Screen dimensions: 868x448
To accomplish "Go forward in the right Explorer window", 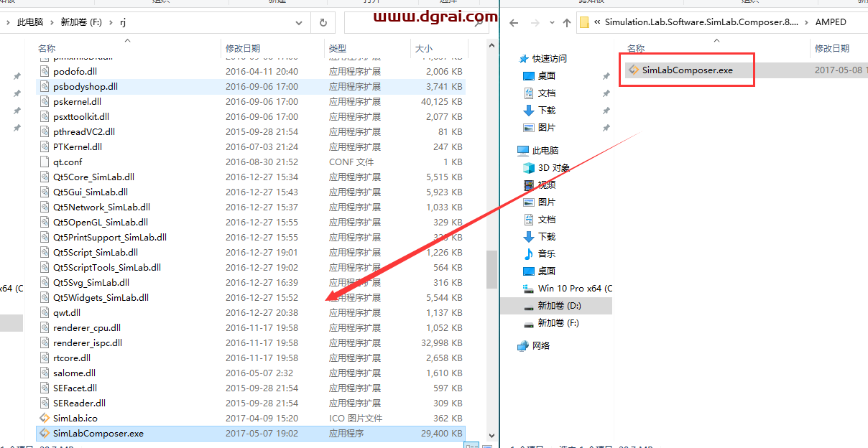I will click(x=534, y=23).
